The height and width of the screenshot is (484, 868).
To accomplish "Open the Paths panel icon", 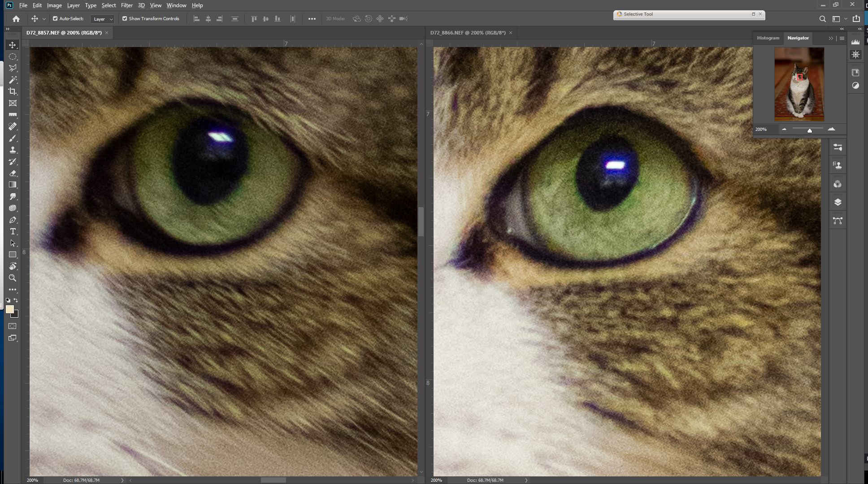I will pyautogui.click(x=838, y=220).
